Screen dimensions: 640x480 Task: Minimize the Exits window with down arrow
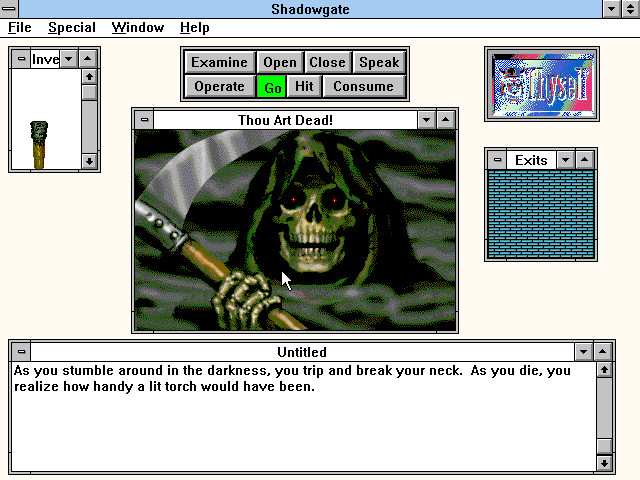click(x=565, y=160)
